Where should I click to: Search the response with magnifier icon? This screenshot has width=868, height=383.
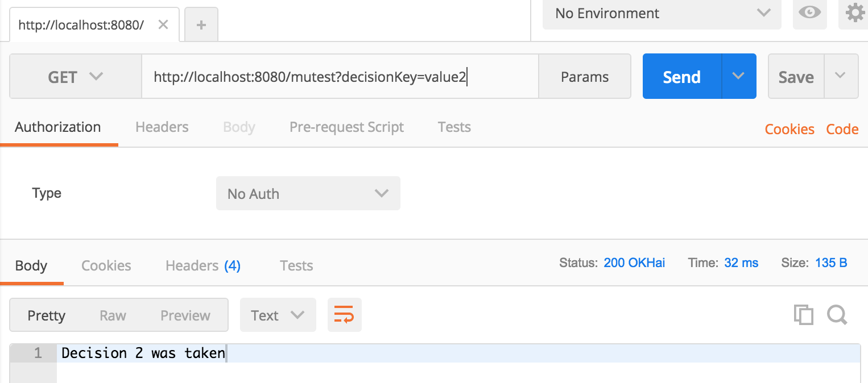tap(837, 315)
